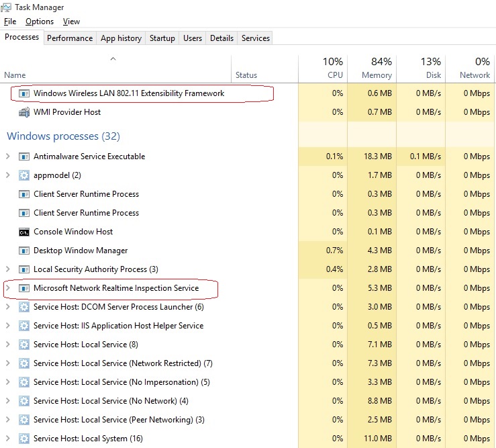
Task: Expand Local Service (No Network) (4)
Action: tap(8, 401)
